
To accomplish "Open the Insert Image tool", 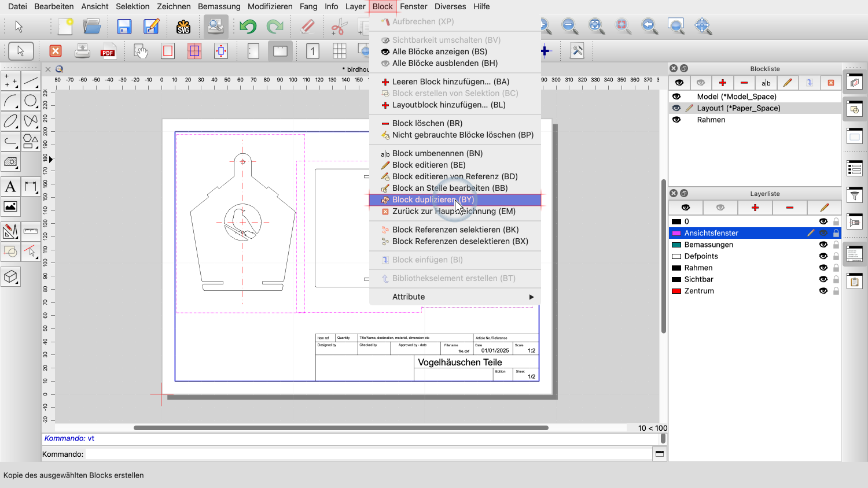I will pos(10,206).
